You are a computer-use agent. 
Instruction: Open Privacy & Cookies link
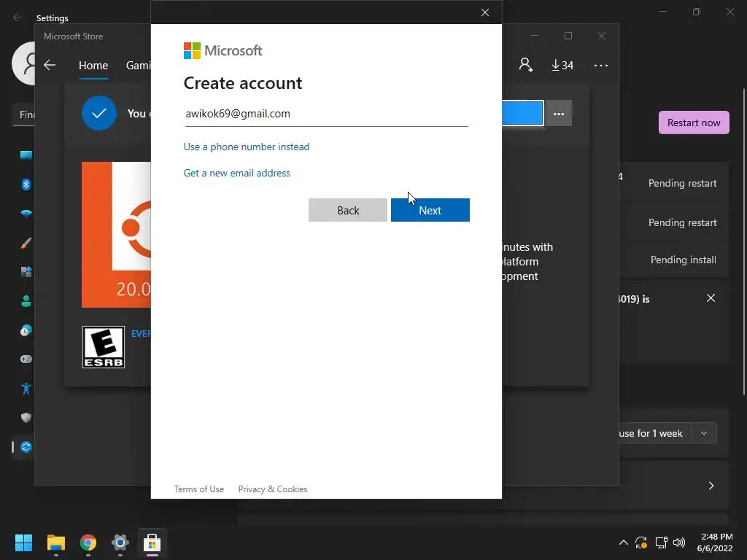point(273,489)
